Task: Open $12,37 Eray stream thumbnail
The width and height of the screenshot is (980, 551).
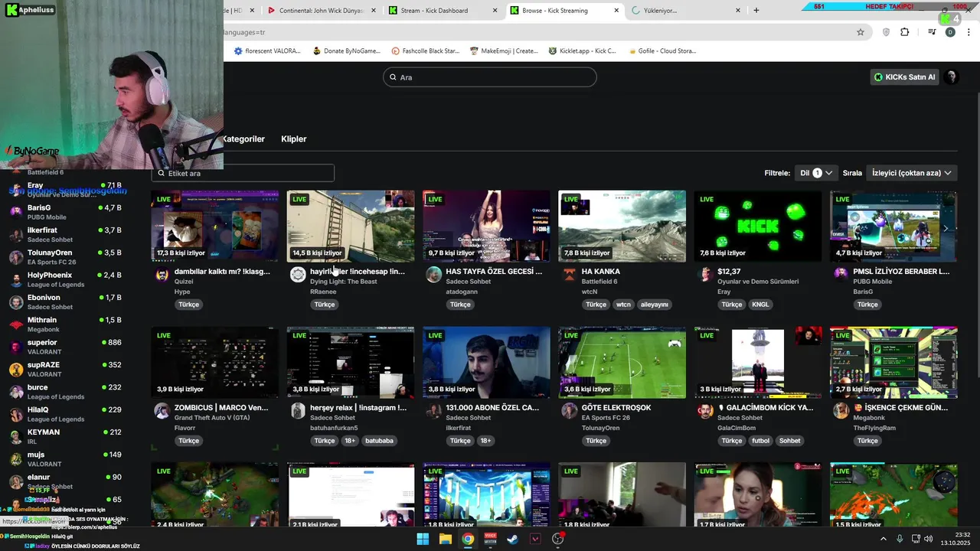Action: tap(758, 226)
